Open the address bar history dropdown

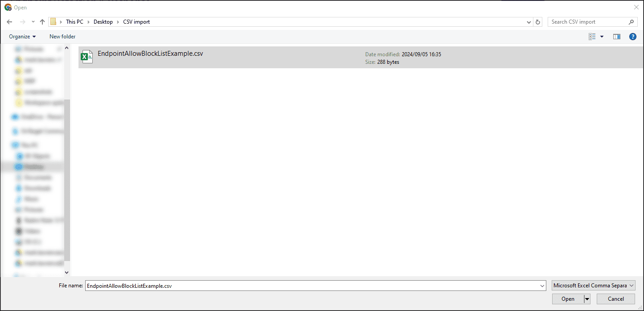[x=528, y=21]
